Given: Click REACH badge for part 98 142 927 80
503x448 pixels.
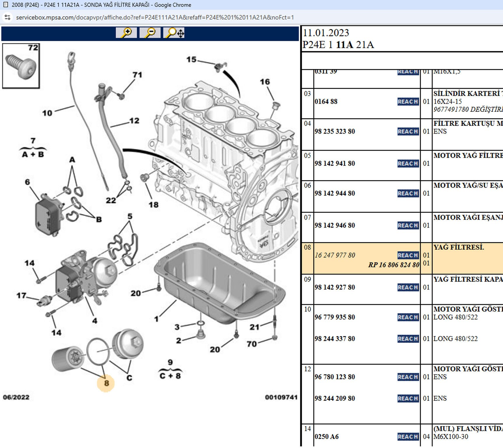Looking at the screenshot, I should [x=408, y=287].
